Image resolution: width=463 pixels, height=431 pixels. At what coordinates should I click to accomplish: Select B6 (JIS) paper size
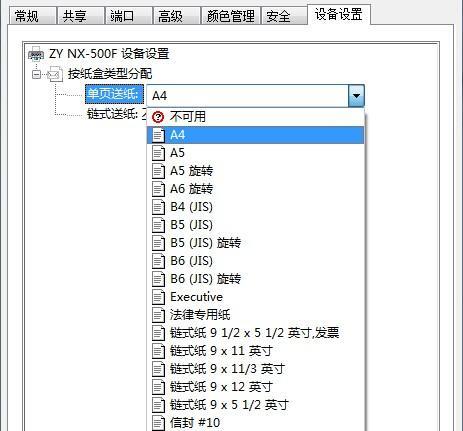[256, 261]
